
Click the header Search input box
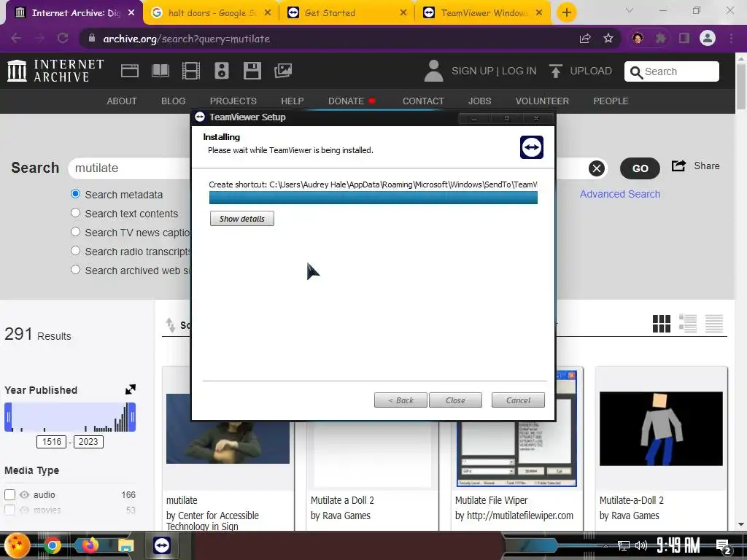pyautogui.click(x=672, y=71)
